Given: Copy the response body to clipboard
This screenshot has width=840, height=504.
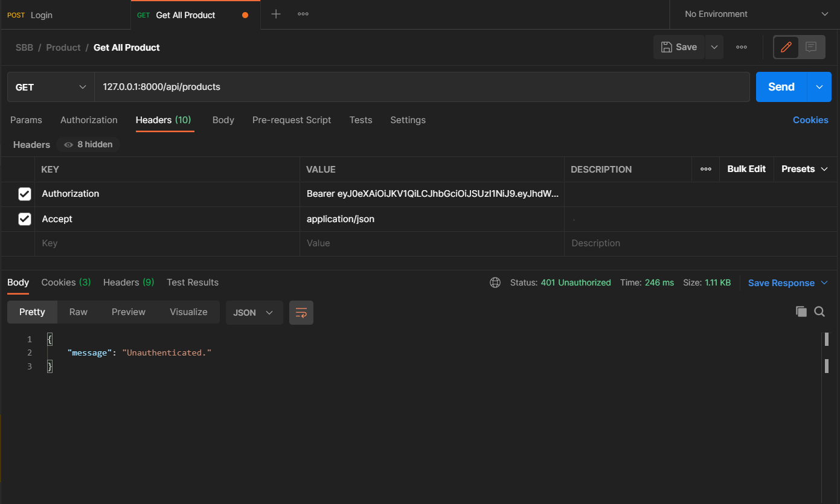Looking at the screenshot, I should (x=801, y=311).
